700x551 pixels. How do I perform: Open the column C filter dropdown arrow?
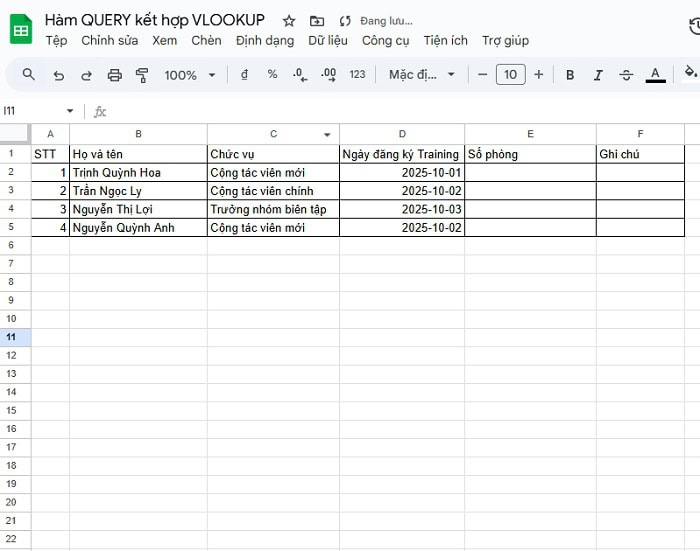click(x=326, y=135)
